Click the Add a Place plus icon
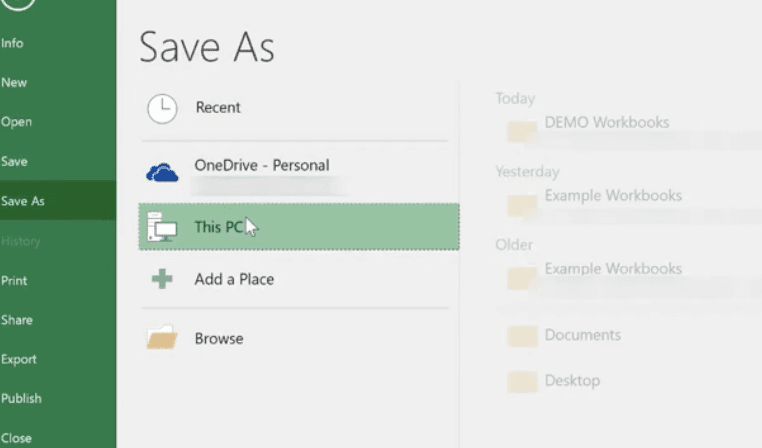Image resolution: width=762 pixels, height=448 pixels. [x=162, y=280]
